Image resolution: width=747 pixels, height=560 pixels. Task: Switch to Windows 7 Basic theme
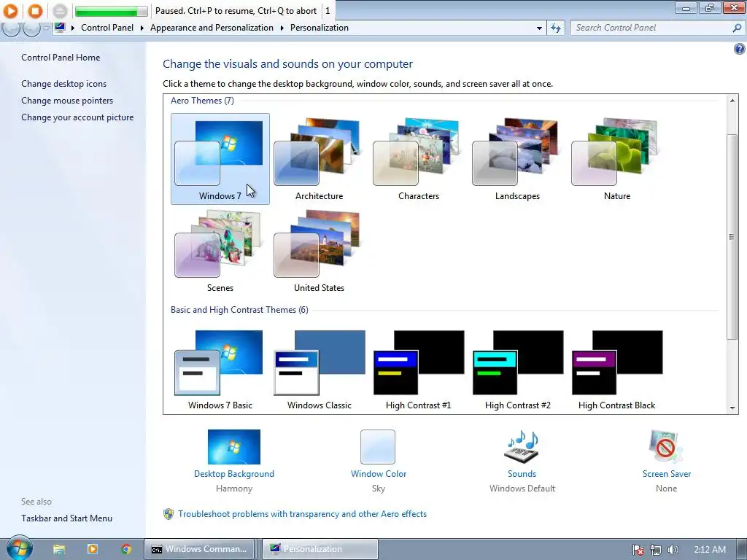coord(220,370)
